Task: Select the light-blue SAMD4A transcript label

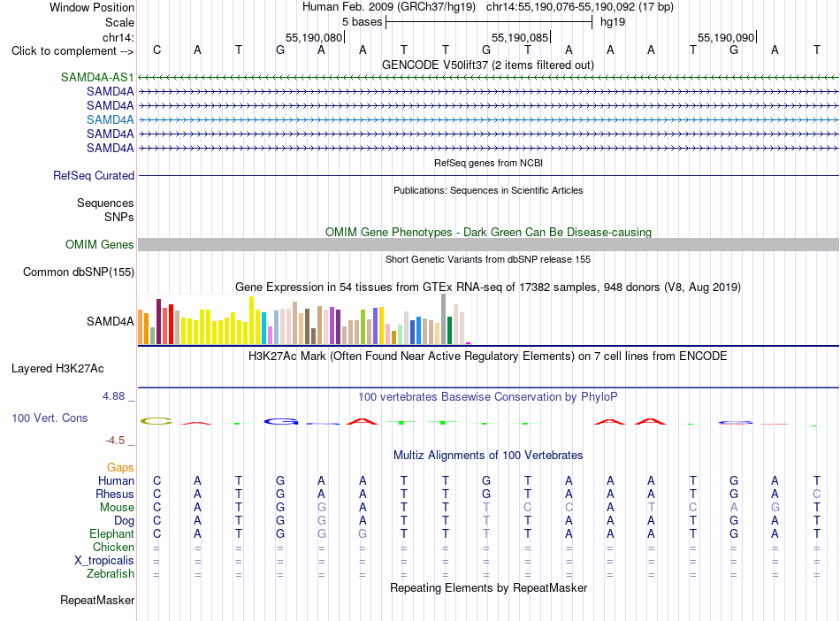Action: click(111, 119)
